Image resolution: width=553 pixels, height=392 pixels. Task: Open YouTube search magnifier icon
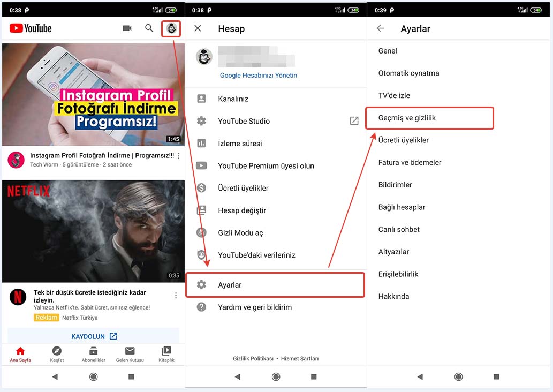pos(149,28)
